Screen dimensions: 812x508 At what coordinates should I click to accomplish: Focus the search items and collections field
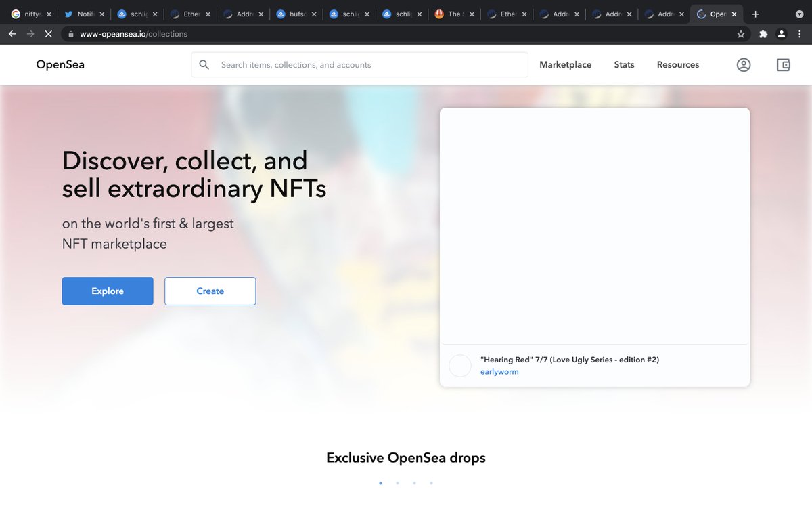[359, 65]
